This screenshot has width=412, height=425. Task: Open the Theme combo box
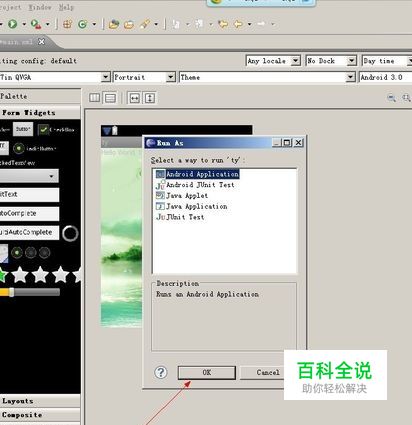[x=267, y=77]
